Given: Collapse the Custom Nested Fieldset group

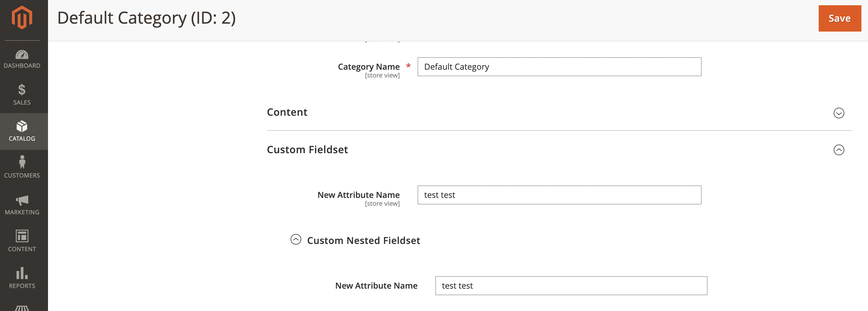Looking at the screenshot, I should 296,240.
